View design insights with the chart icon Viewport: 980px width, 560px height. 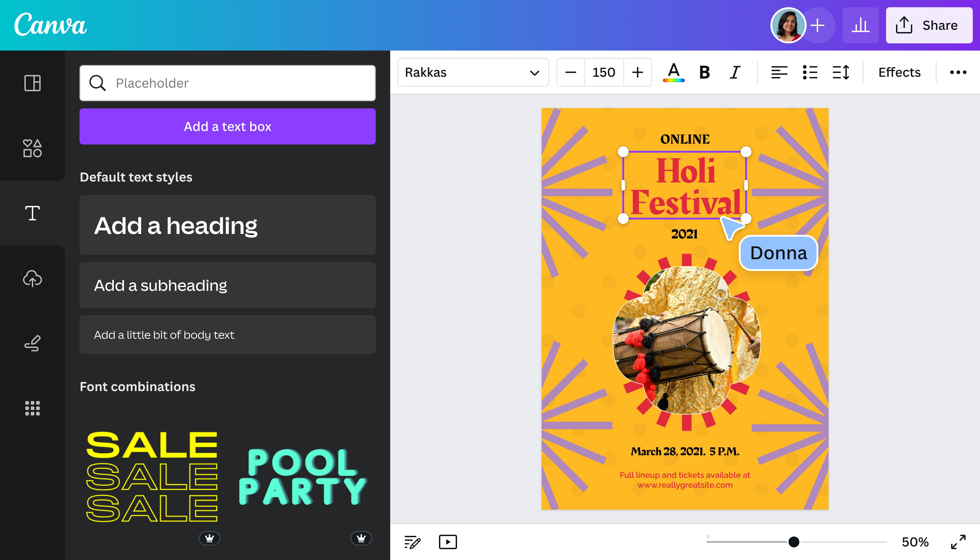860,25
